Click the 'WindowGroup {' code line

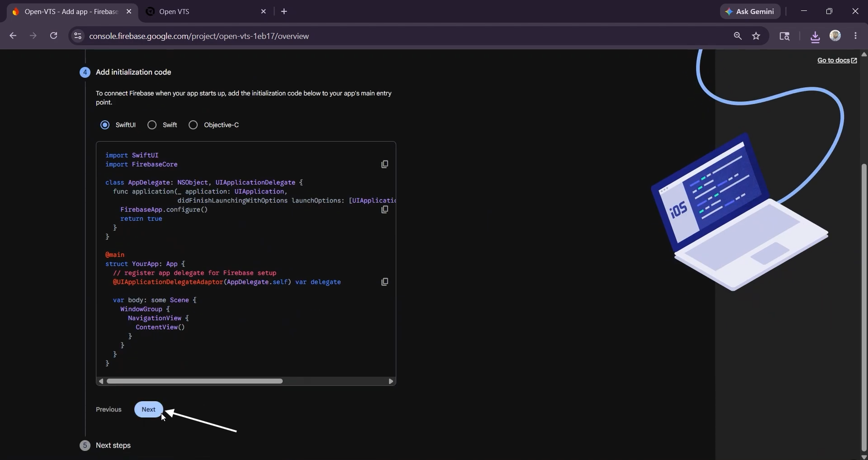coord(145,309)
